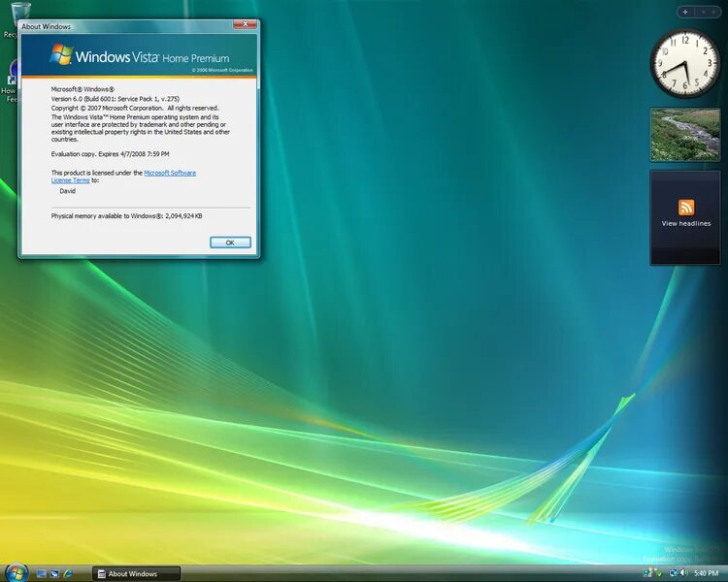This screenshot has height=582, width=728.
Task: Click OK in About Windows dialog
Action: tap(230, 242)
